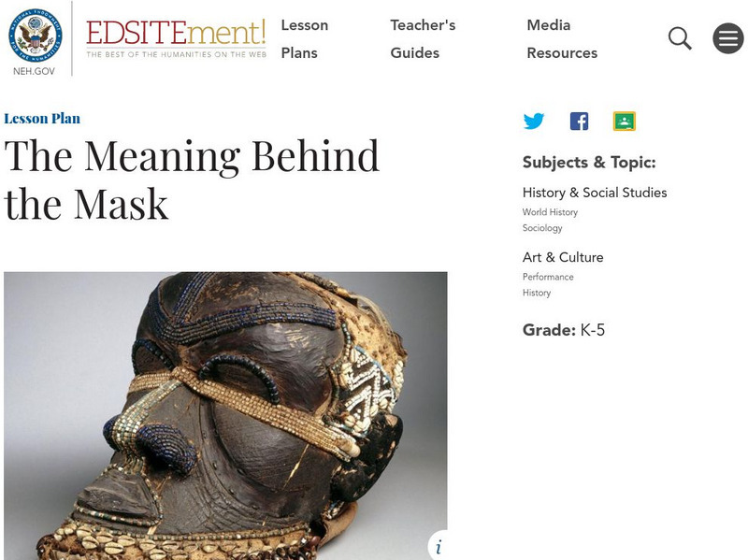
Task: Click the beaded mask photograph
Action: tap(225, 416)
